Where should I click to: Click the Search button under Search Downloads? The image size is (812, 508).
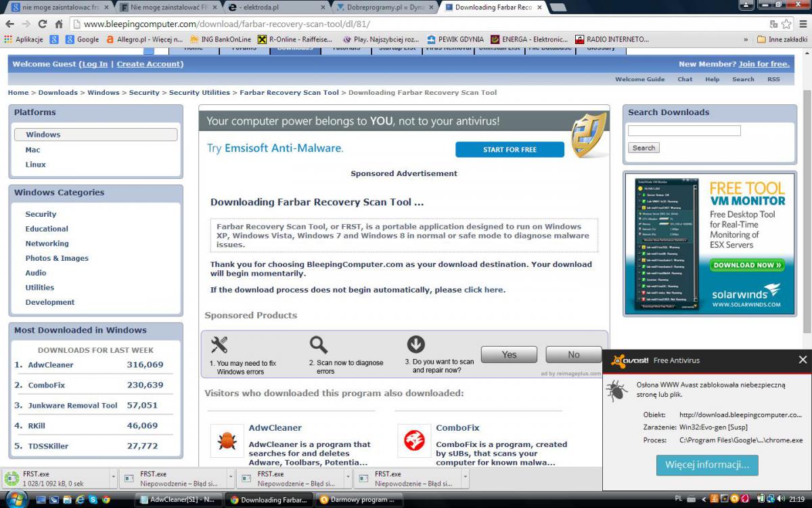(644, 148)
